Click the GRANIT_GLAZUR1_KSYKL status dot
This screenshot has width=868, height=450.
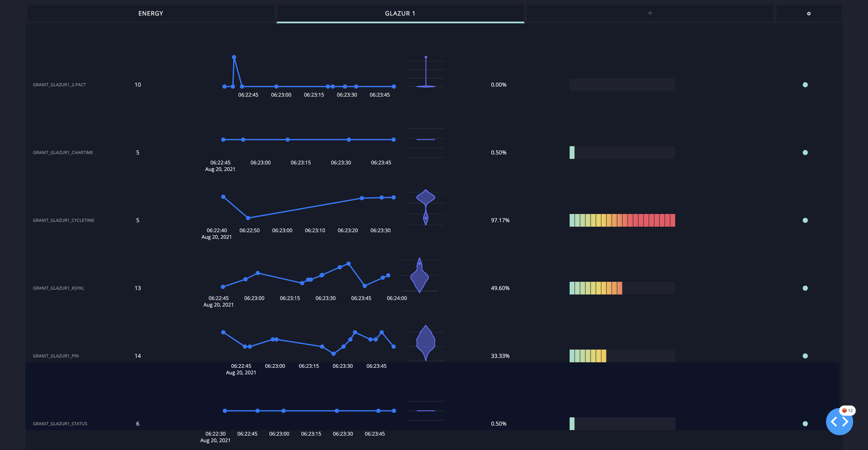pos(805,288)
